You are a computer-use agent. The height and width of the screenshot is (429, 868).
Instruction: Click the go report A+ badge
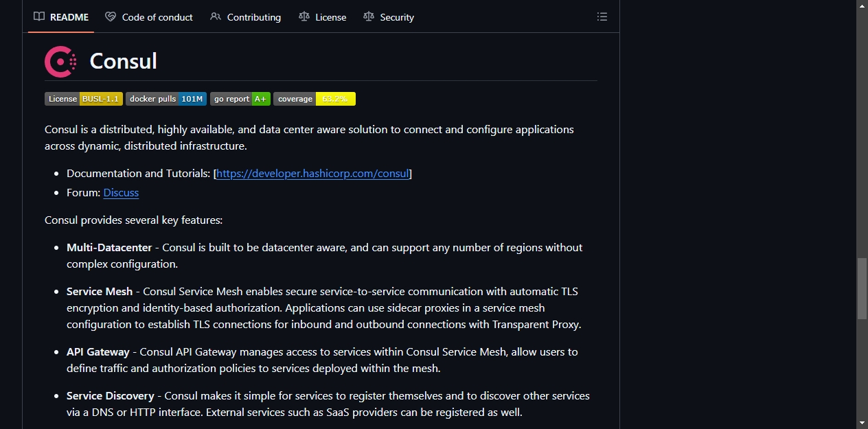tap(240, 99)
